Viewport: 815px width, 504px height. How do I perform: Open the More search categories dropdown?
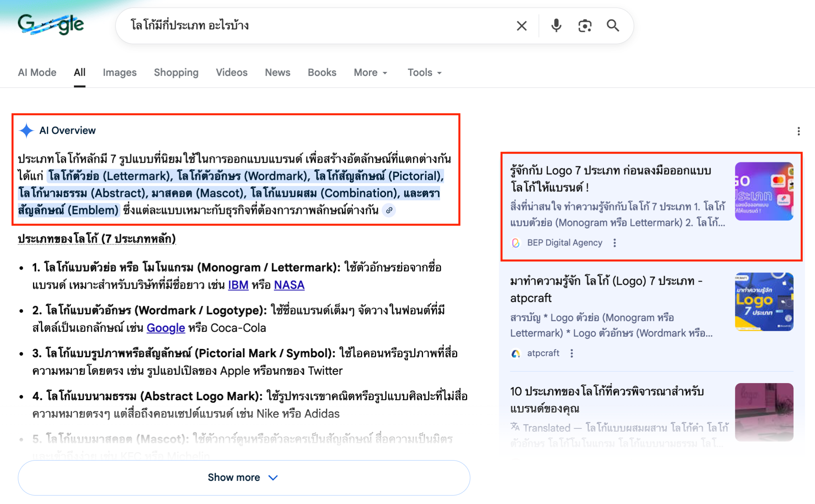click(370, 72)
